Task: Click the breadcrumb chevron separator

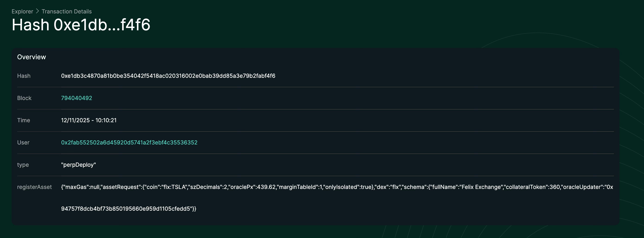Action: click(38, 11)
